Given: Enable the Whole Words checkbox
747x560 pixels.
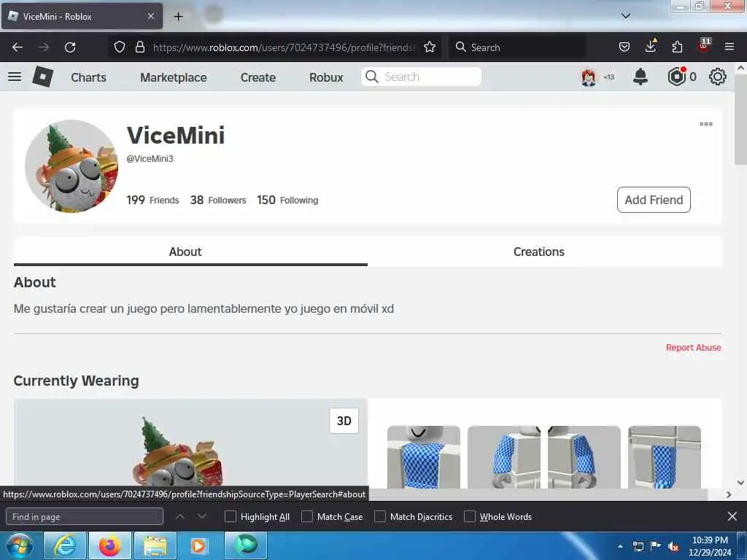Looking at the screenshot, I should [470, 516].
